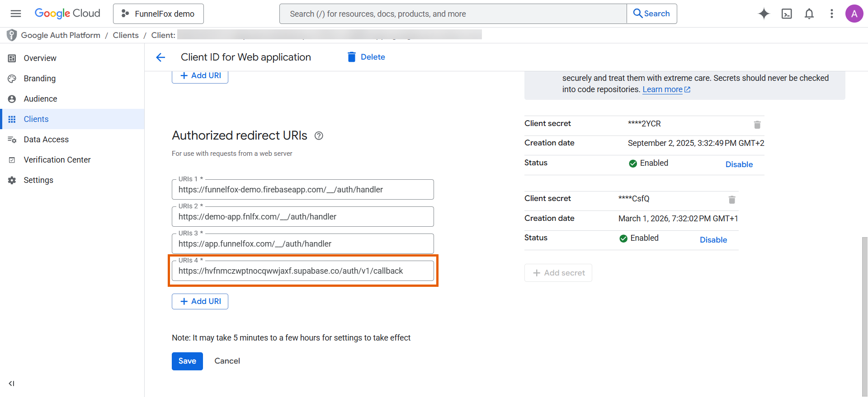This screenshot has width=868, height=397.
Task: Open the user account avatar
Action: point(854,14)
